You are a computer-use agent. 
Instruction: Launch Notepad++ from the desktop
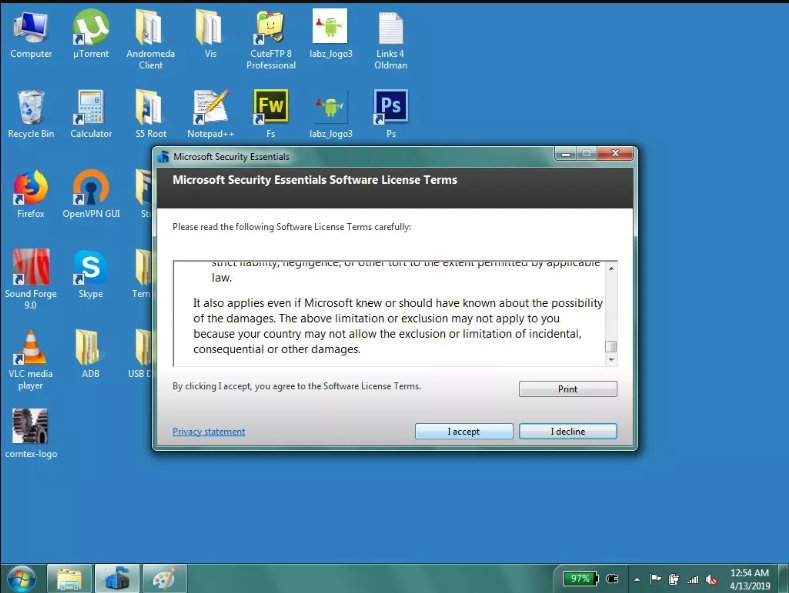[x=210, y=114]
